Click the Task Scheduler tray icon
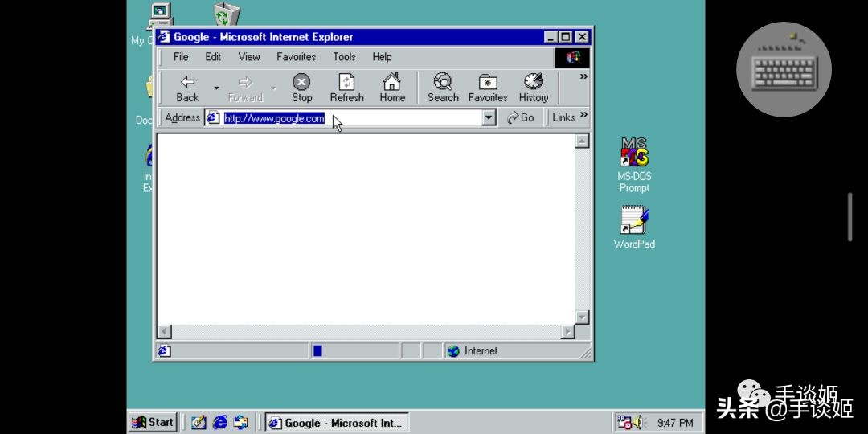Screen dimensions: 868x434 pos(624,423)
